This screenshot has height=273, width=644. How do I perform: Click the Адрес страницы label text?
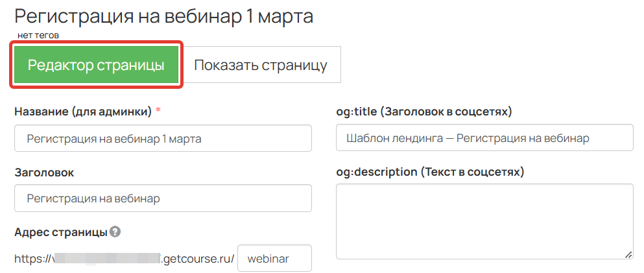coord(61,232)
